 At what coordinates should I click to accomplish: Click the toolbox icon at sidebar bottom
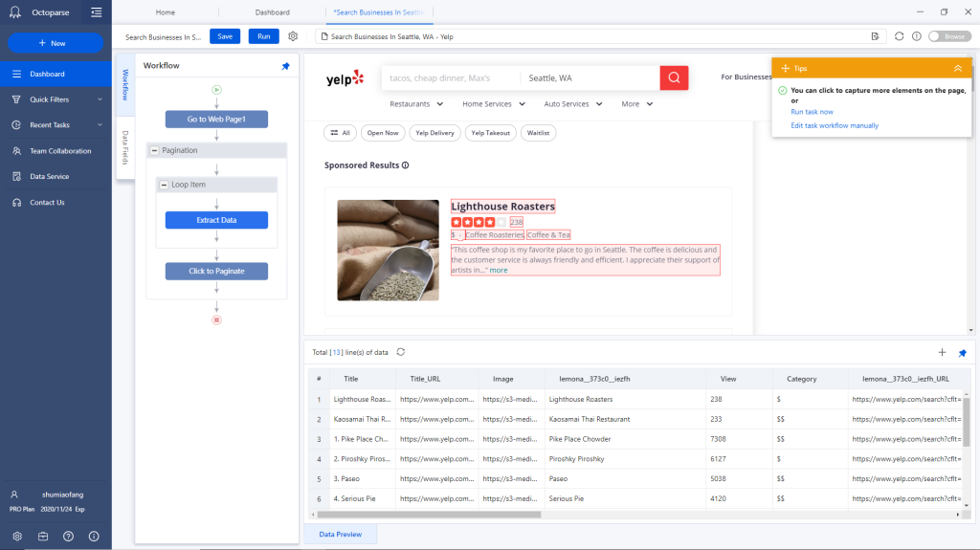pyautogui.click(x=43, y=537)
